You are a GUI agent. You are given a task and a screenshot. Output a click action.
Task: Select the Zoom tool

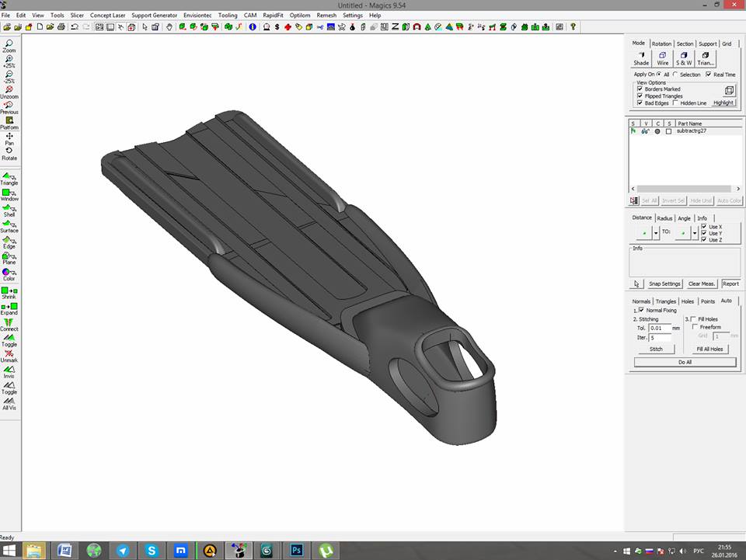click(9, 46)
